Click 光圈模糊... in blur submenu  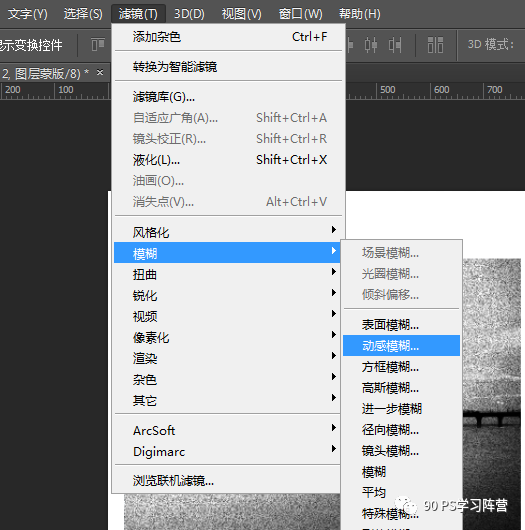click(x=401, y=273)
